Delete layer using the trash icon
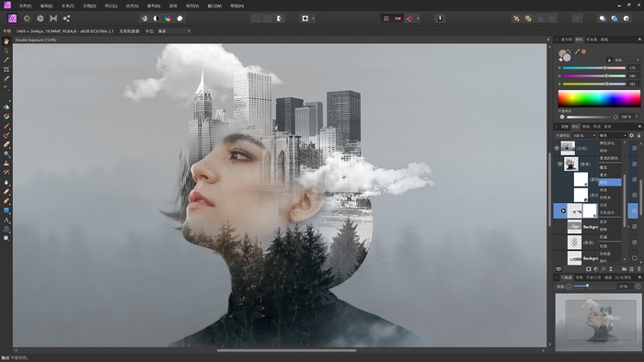 pyautogui.click(x=638, y=269)
